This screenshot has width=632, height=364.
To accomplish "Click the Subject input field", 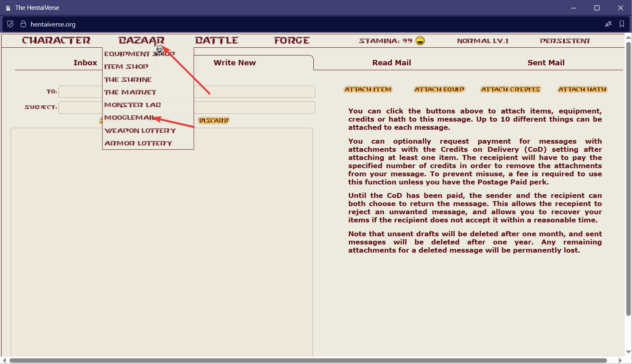I will coord(187,107).
